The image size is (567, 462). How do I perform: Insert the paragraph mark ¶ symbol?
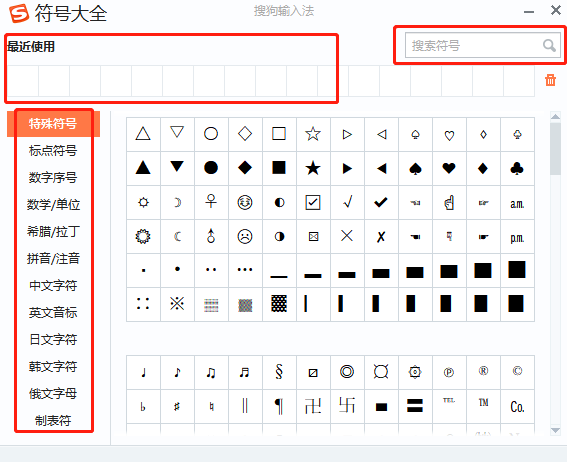point(279,406)
